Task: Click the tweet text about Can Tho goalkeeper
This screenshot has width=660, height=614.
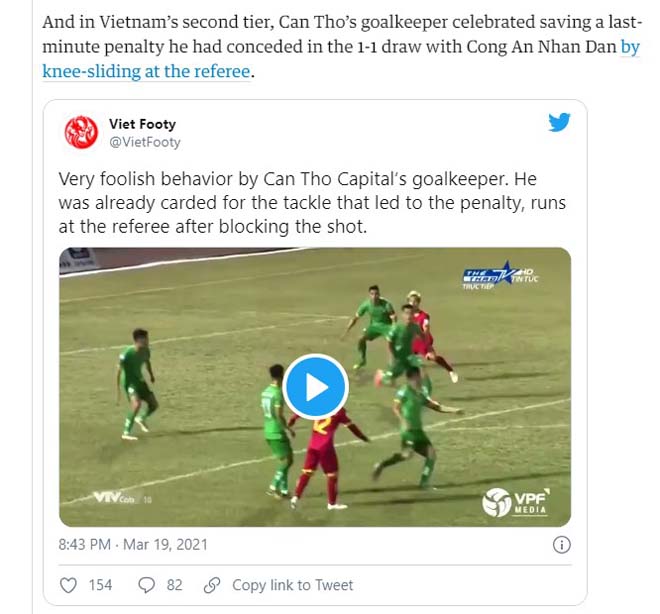Action: click(312, 203)
